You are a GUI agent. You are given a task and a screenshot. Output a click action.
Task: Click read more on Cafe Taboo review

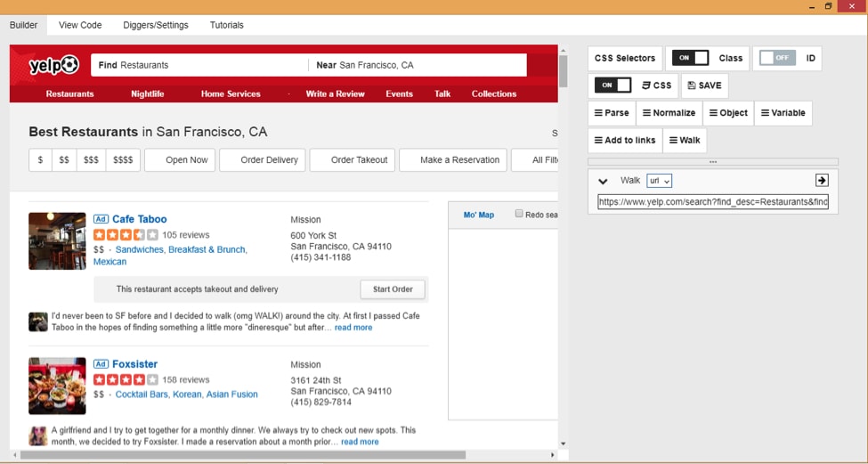tap(353, 328)
